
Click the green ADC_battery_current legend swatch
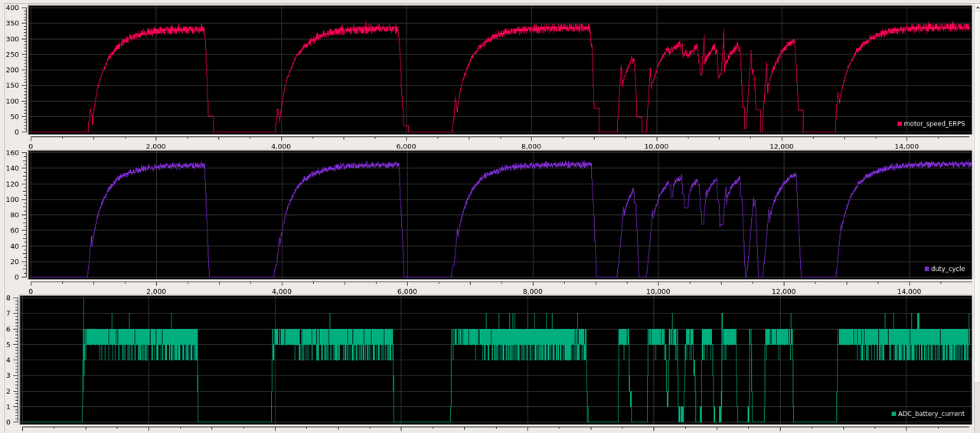point(894,414)
